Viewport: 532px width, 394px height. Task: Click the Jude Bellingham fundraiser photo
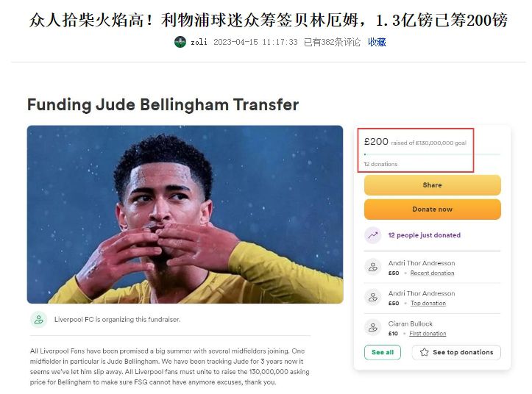click(x=185, y=215)
